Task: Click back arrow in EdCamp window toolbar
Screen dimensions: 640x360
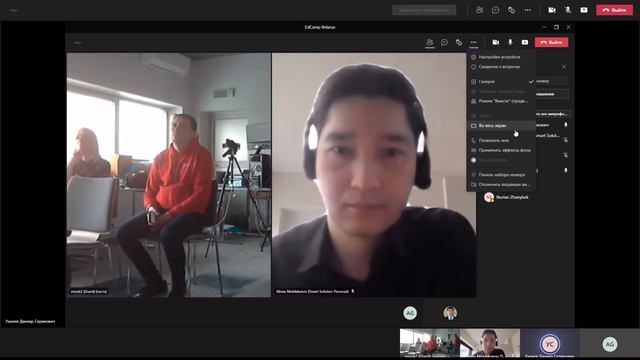Action: [78, 42]
